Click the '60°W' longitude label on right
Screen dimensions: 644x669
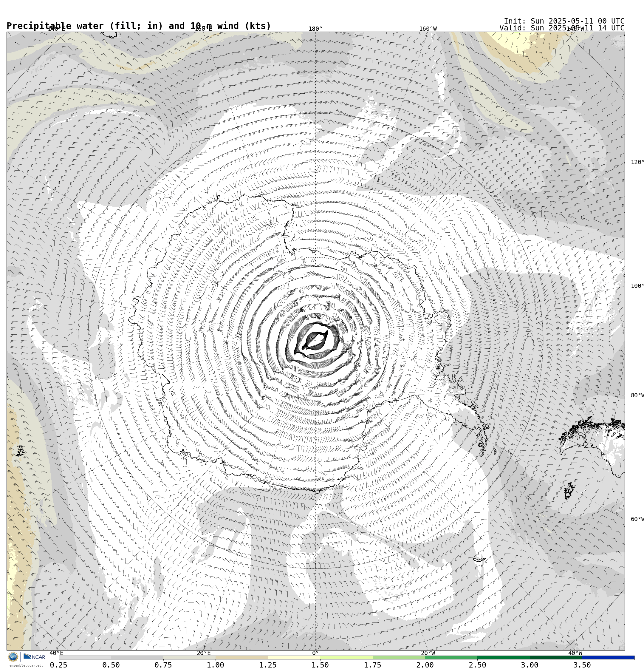point(637,519)
